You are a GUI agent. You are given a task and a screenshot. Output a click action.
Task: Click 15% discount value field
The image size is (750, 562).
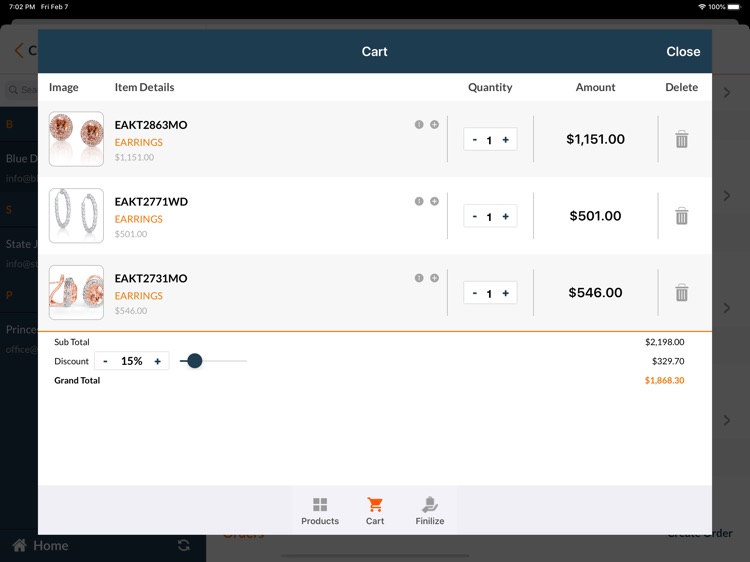132,361
